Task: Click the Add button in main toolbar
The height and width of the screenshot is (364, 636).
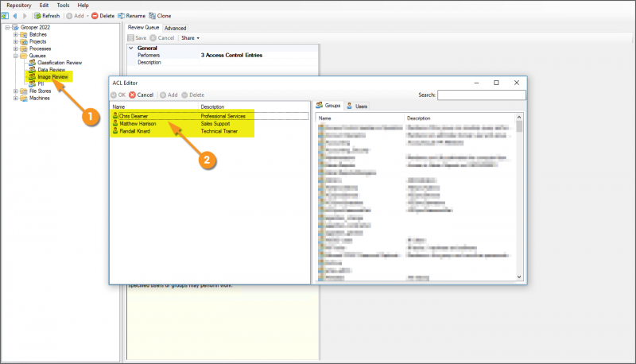Action: (x=75, y=16)
